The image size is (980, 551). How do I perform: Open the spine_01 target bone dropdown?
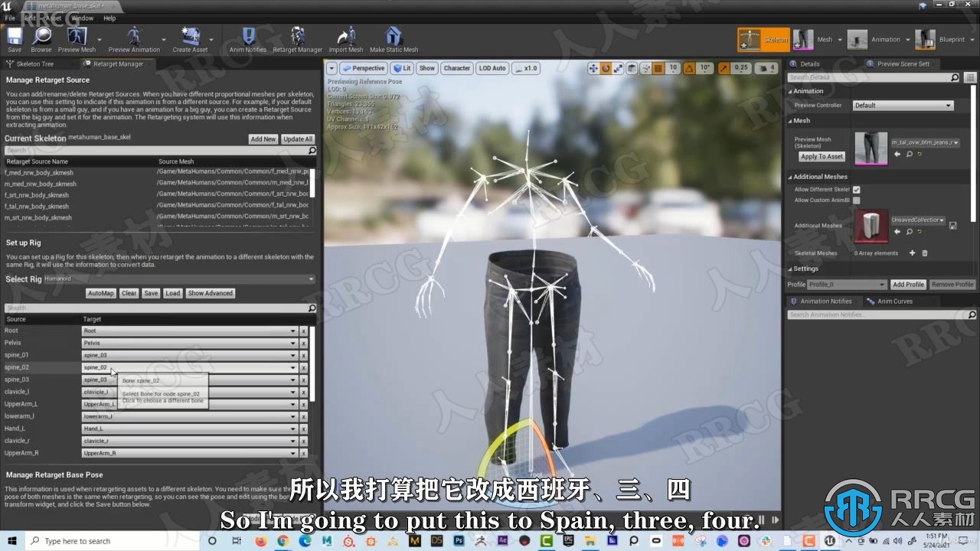tap(189, 355)
